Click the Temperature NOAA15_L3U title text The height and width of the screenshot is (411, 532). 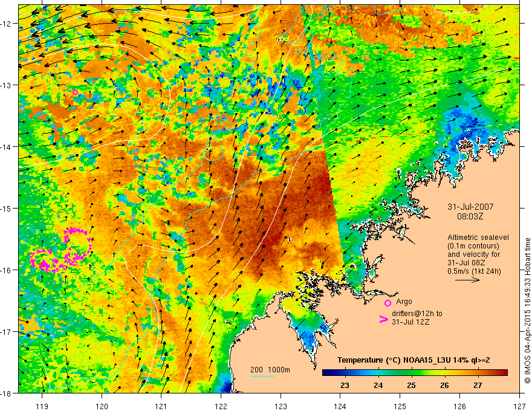coord(414,360)
